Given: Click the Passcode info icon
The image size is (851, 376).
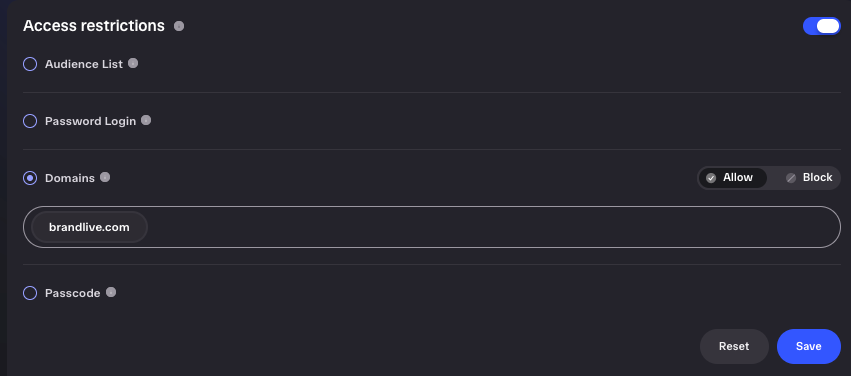Looking at the screenshot, I should (111, 292).
